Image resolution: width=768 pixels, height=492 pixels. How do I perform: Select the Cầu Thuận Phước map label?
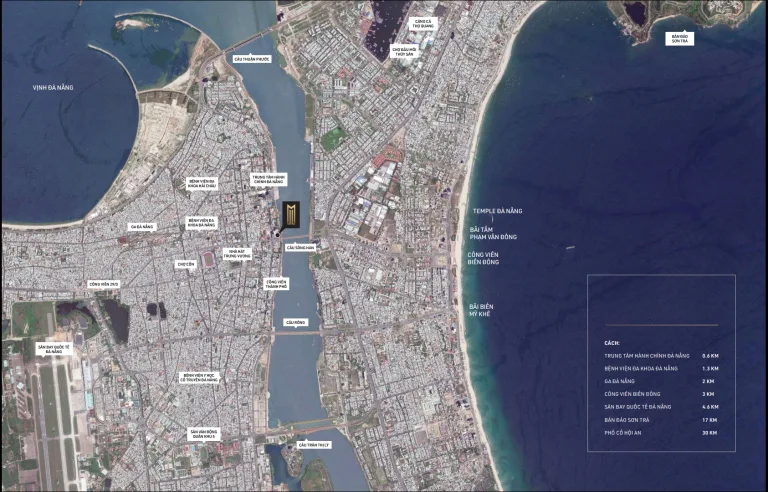point(251,59)
